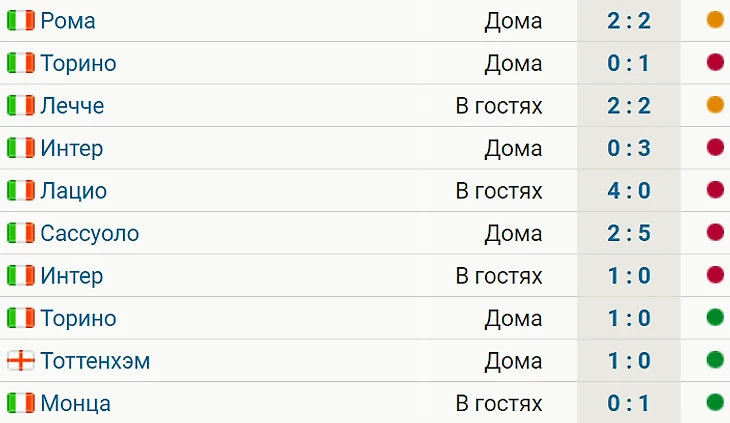730x423 pixels.
Task: Click the 4 : 0 score against Лацио
Action: pyautogui.click(x=629, y=190)
